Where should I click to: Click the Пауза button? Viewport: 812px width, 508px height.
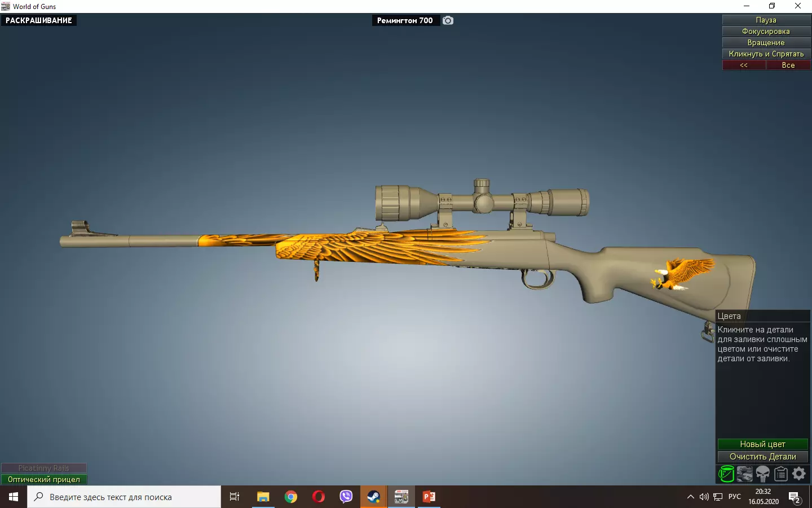766,20
